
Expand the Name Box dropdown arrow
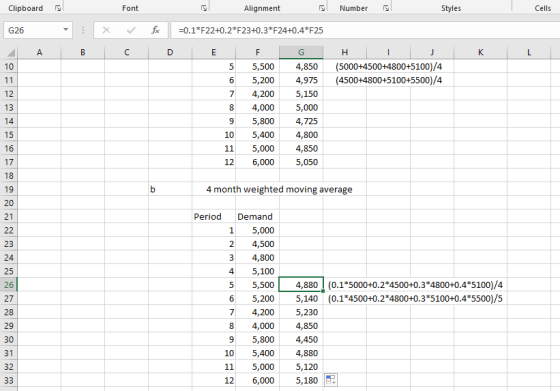pos(66,30)
